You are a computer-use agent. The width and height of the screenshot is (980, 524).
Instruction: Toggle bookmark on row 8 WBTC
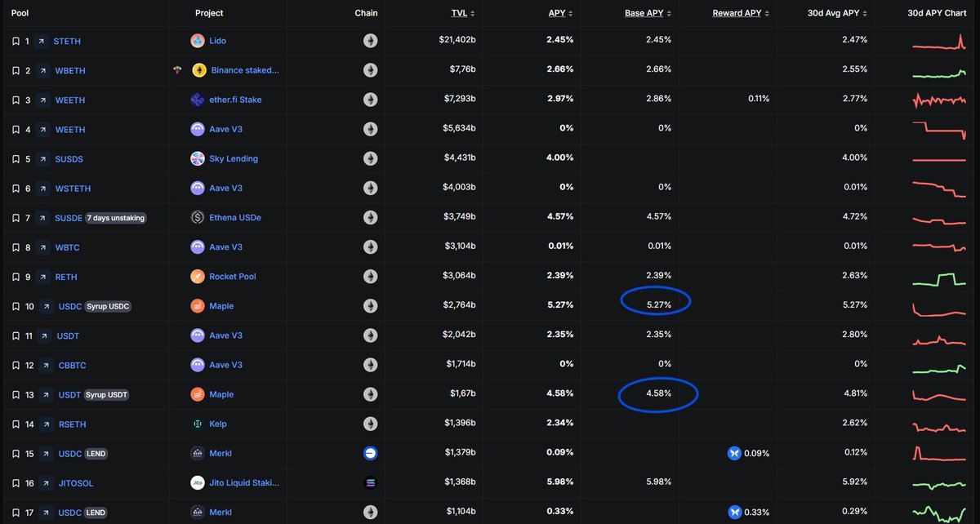pos(16,247)
